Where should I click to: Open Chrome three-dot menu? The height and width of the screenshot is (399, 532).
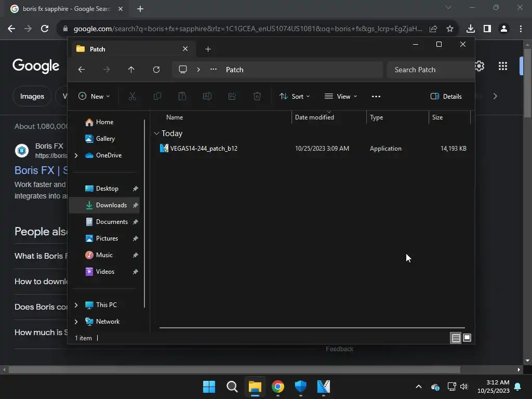(x=521, y=29)
